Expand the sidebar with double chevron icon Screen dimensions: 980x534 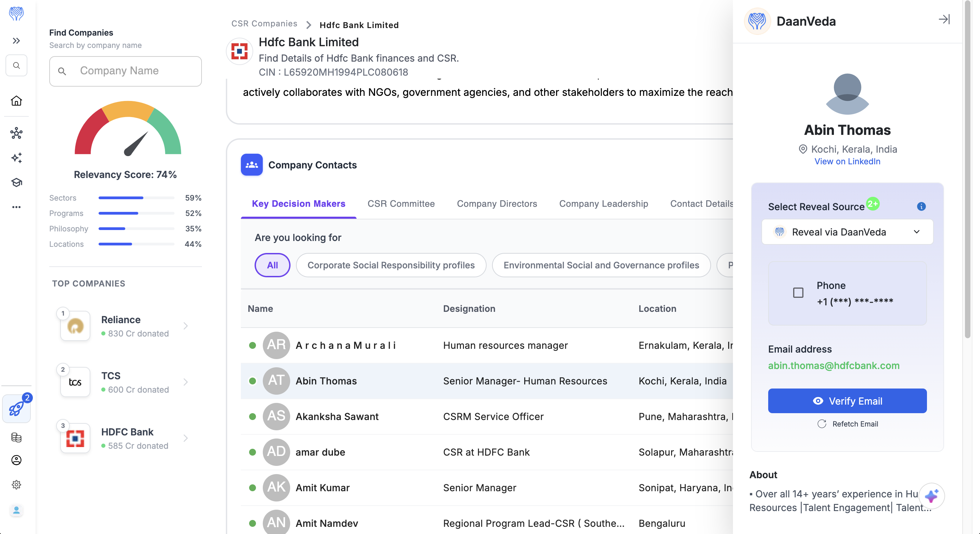(x=16, y=41)
